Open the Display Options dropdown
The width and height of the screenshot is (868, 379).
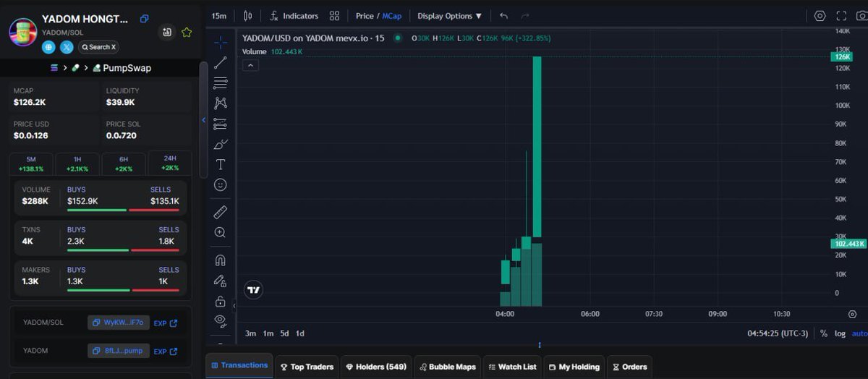tap(449, 16)
